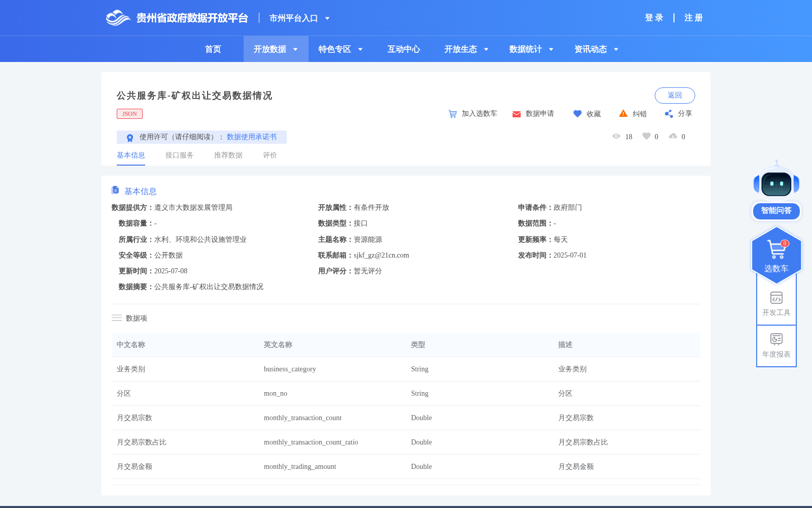Expand the 市州平台入口 dropdown
This screenshot has width=812, height=508.
click(327, 18)
